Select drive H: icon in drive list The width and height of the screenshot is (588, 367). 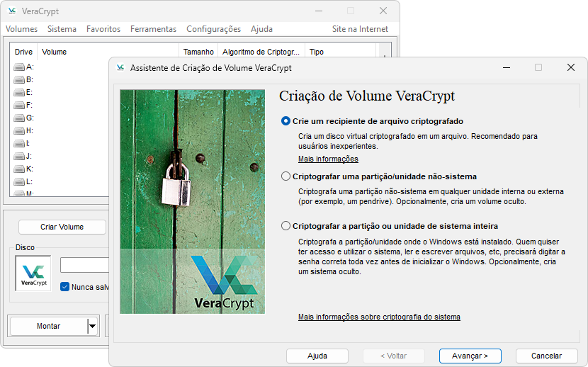point(18,131)
